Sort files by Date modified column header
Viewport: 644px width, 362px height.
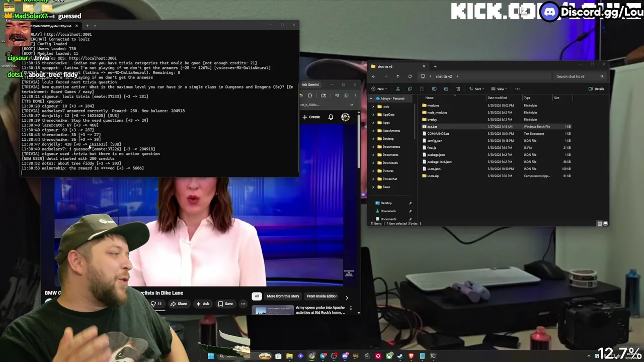[x=497, y=98]
